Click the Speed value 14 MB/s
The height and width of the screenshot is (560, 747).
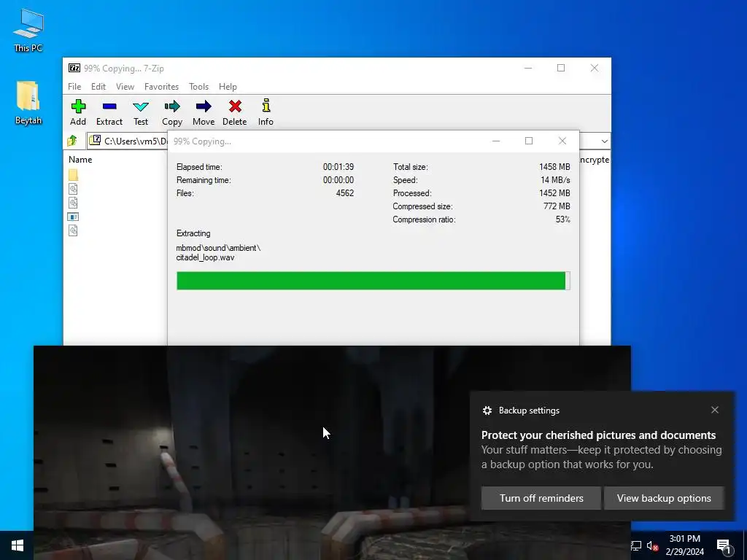555,180
